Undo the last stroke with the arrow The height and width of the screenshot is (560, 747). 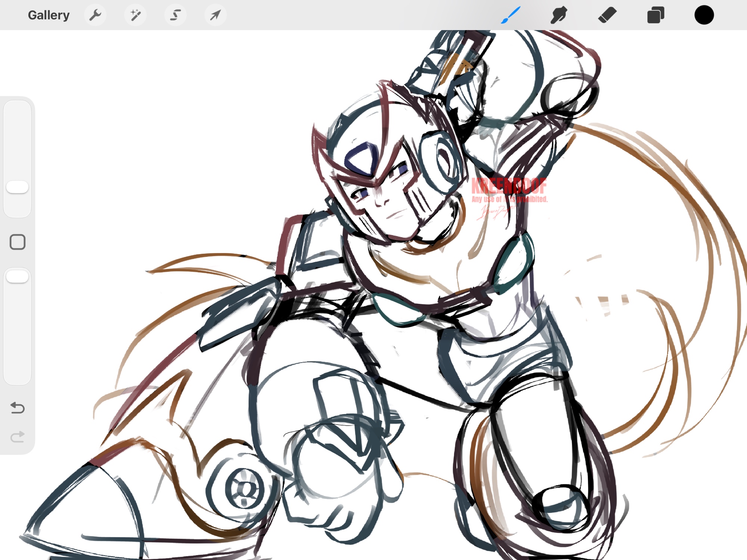coord(17,408)
